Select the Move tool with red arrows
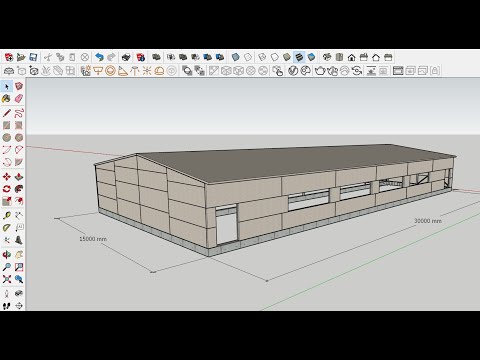The width and height of the screenshot is (480, 360). [7, 177]
